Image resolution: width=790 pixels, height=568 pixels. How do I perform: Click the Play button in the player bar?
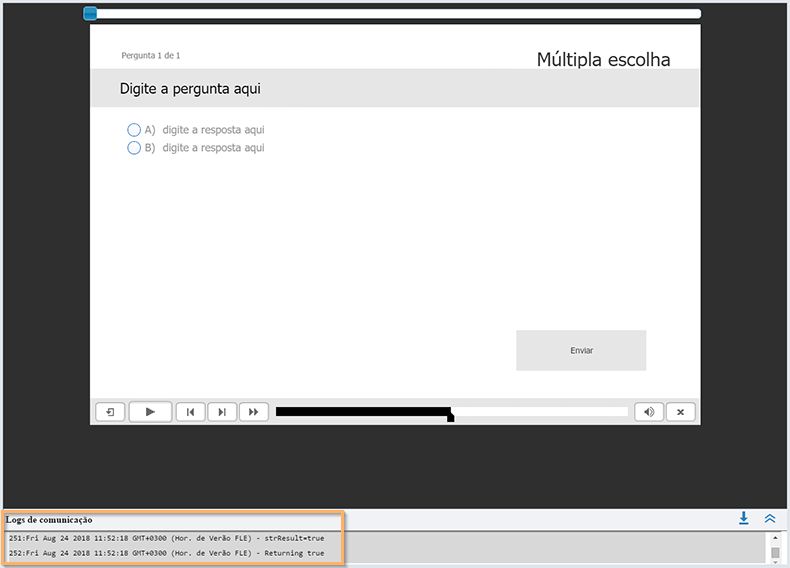150,412
